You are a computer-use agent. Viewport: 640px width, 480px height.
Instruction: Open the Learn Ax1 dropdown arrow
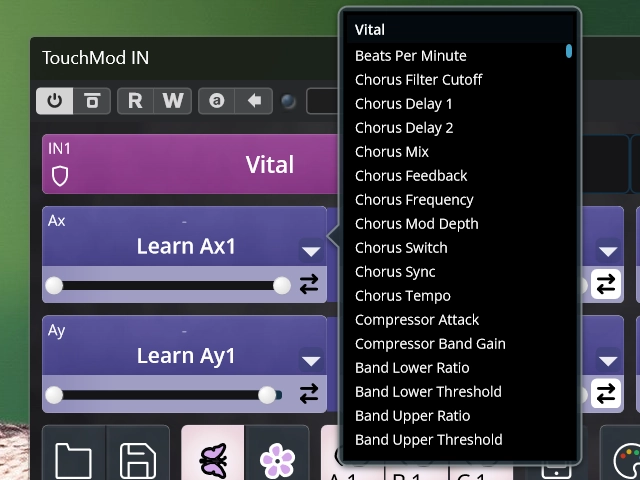(x=311, y=251)
